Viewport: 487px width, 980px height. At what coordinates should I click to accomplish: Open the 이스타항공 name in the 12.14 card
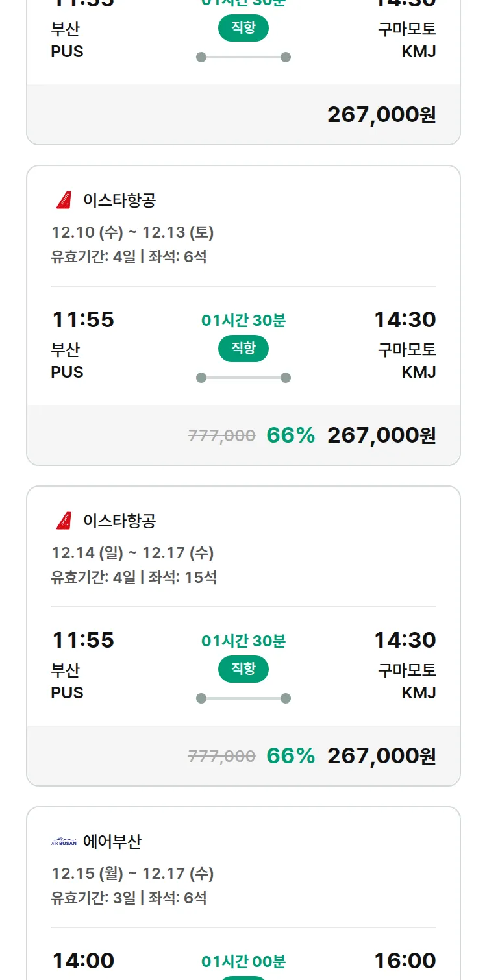pyautogui.click(x=119, y=521)
